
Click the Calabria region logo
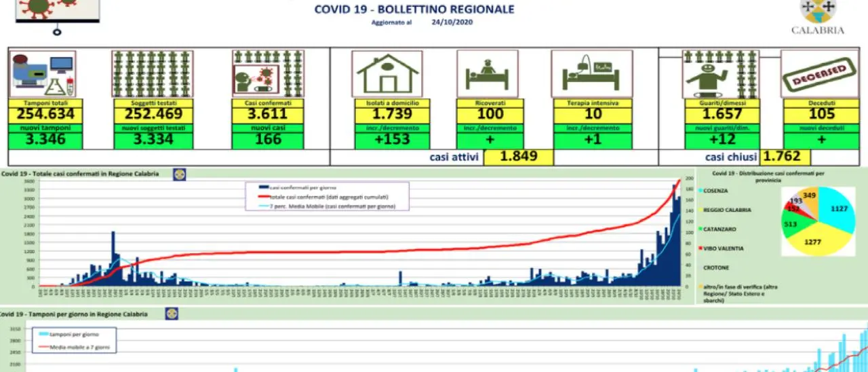[818, 15]
